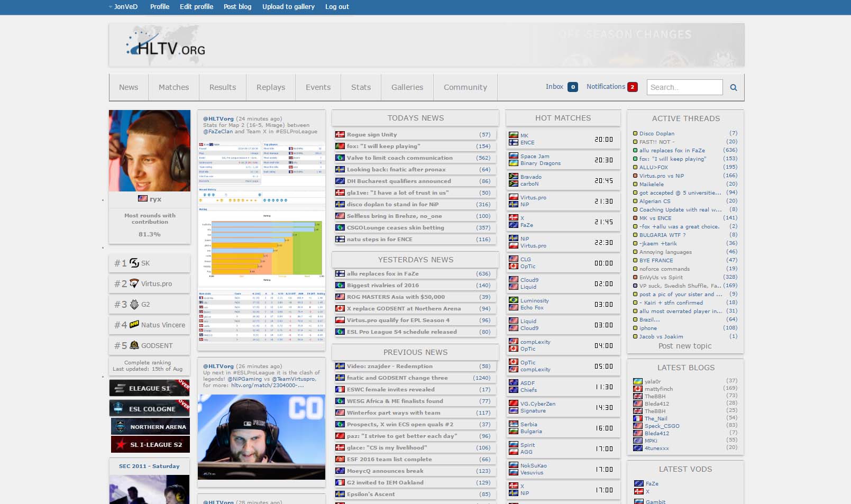Open 'Rogue sign Unity' news article
851x504 pixels.
click(x=372, y=135)
